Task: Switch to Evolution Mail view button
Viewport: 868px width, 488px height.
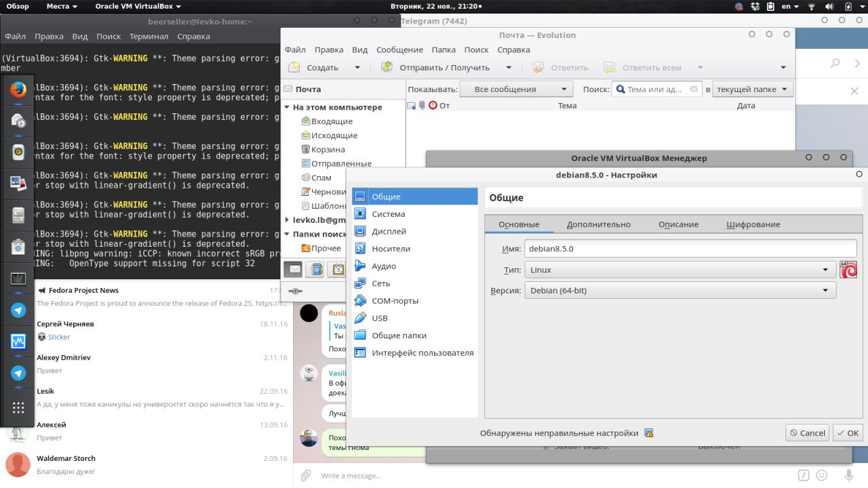Action: (293, 270)
